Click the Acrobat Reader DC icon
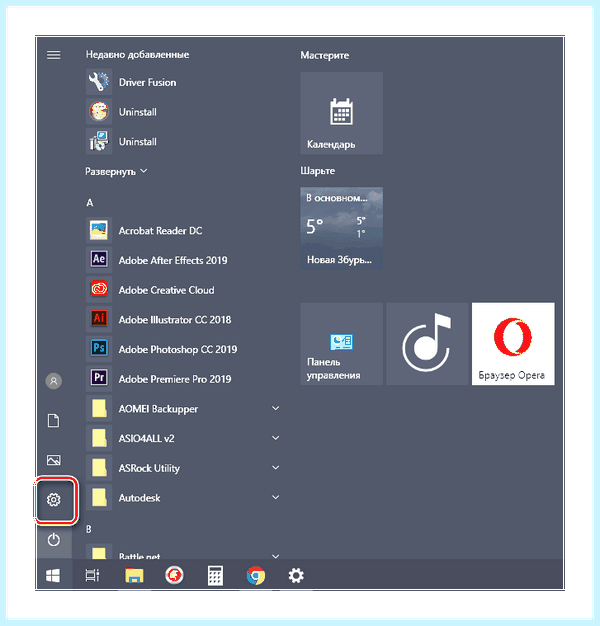 (99, 230)
